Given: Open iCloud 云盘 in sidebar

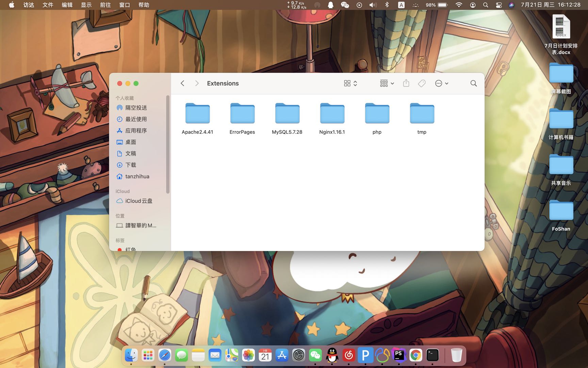Looking at the screenshot, I should 140,201.
